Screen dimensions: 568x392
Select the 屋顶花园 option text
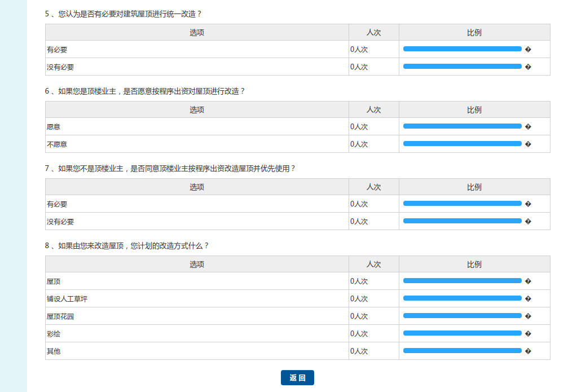60,316
